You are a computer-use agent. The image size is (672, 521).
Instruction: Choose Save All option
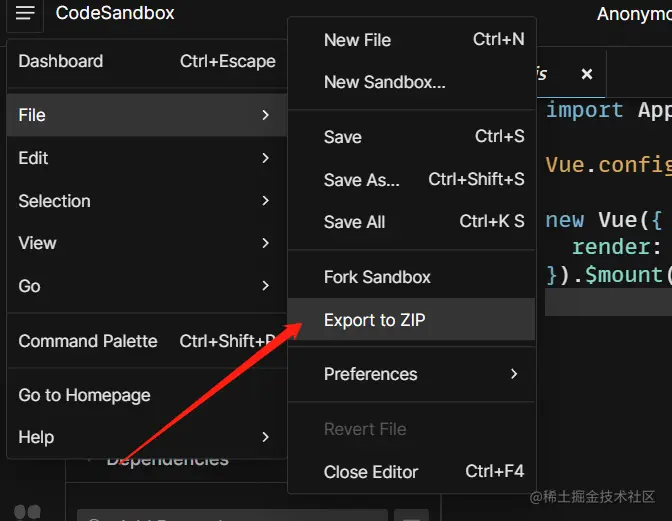(x=411, y=222)
